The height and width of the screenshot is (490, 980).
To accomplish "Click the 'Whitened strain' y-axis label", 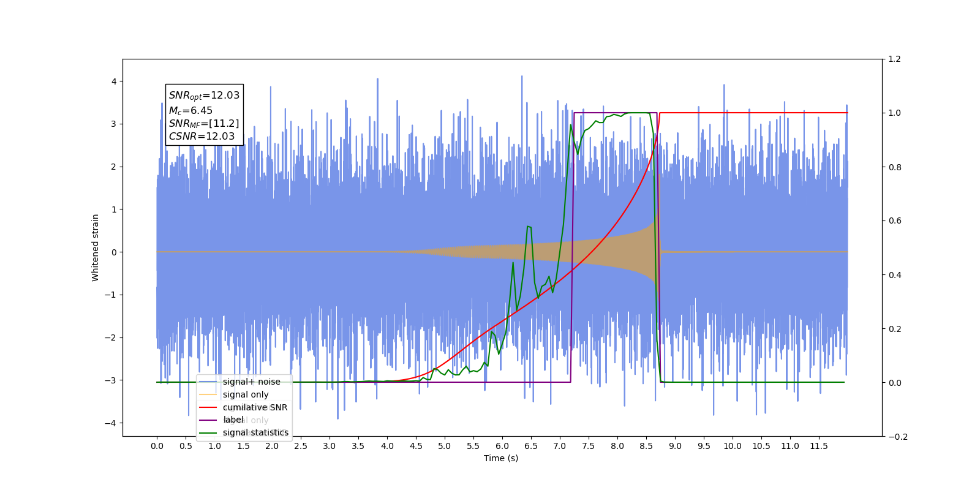I will tap(96, 247).
